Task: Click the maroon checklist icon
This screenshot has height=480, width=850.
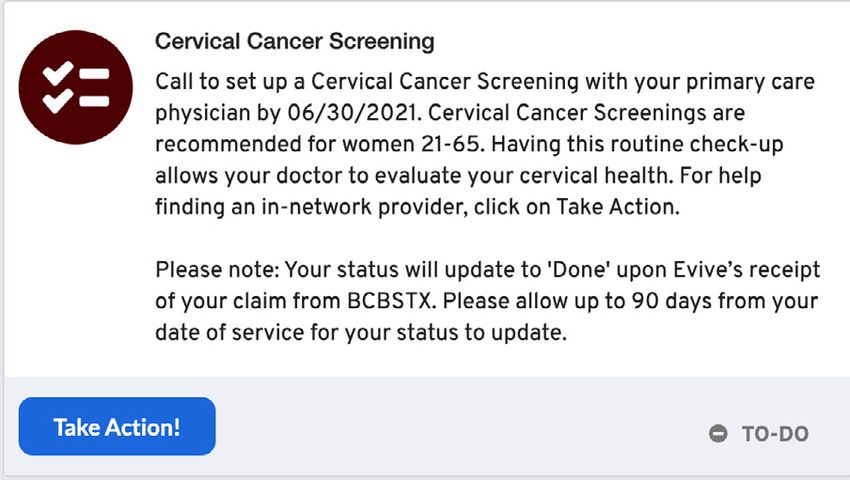Action: (x=75, y=87)
